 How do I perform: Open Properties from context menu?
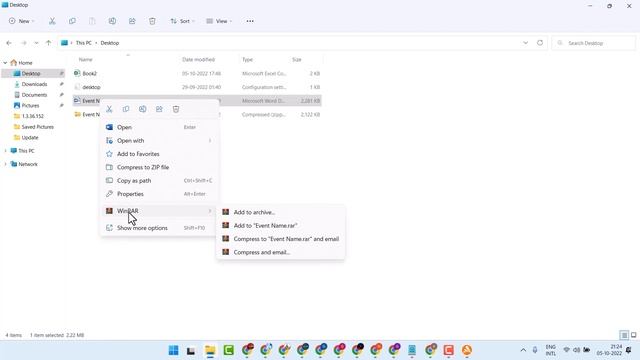159,194
